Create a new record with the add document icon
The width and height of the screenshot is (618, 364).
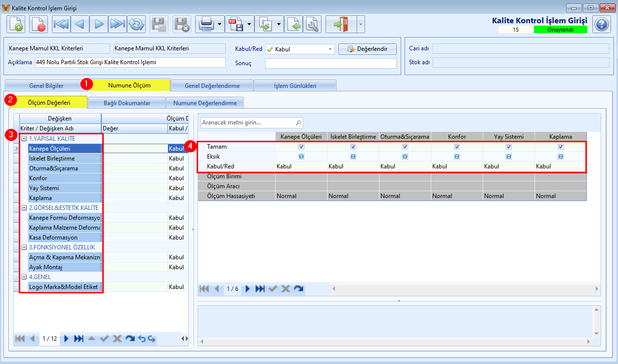tap(16, 24)
